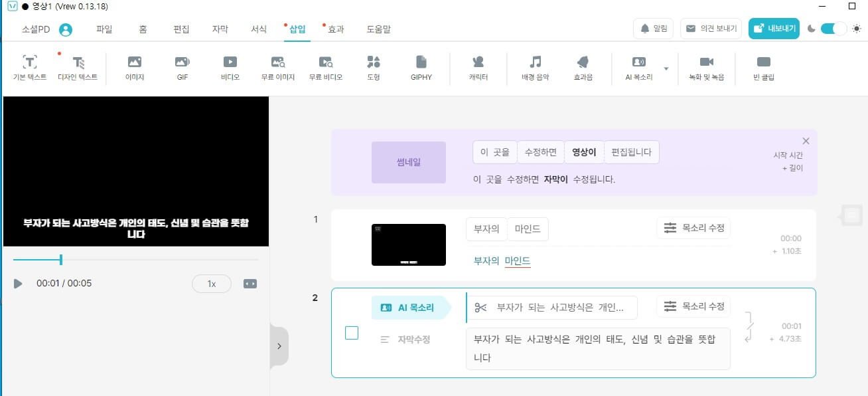Click the 영상이 word in the guide card
Image resolution: width=868 pixels, height=396 pixels.
pyautogui.click(x=584, y=152)
